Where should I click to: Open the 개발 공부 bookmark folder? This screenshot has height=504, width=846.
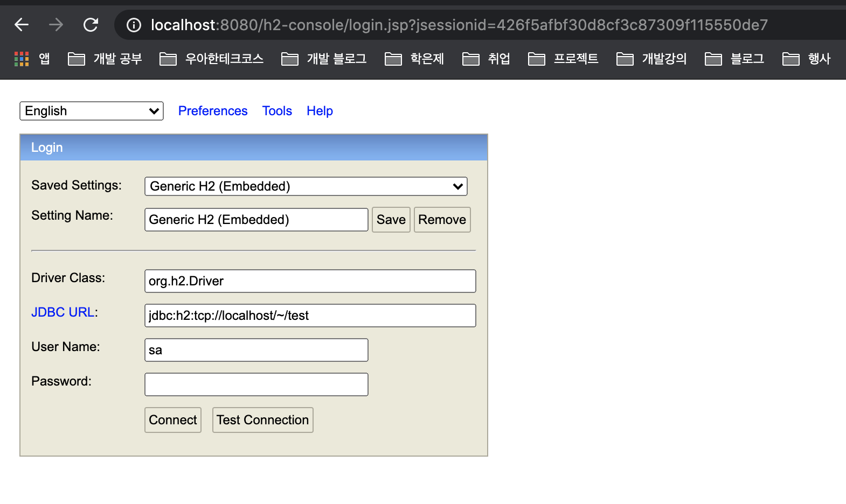[105, 59]
